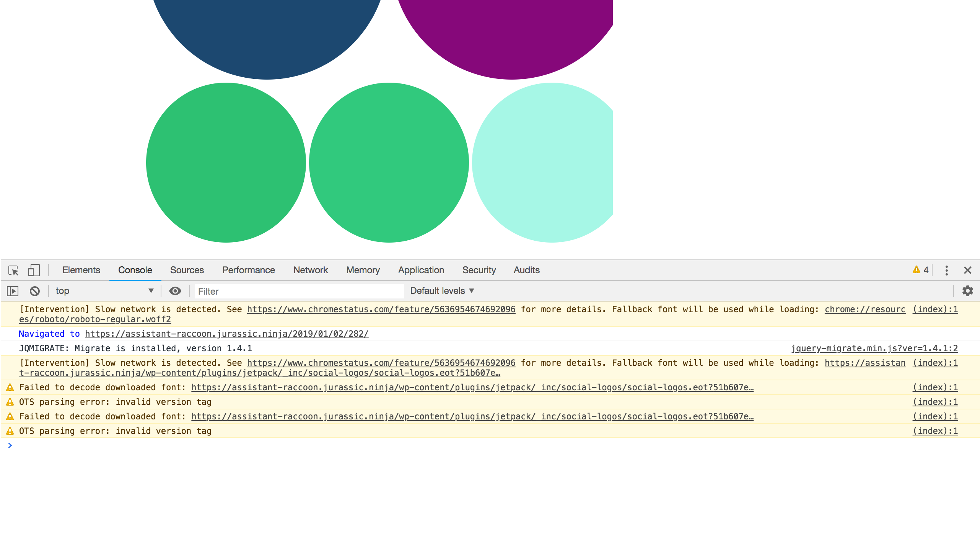Click warning icon on font decode error

pyautogui.click(x=10, y=387)
